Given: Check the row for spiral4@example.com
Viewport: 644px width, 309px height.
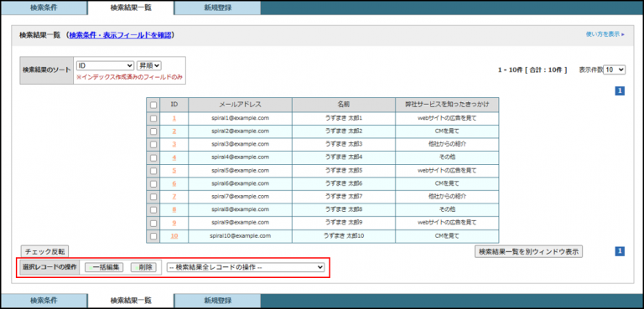Looking at the screenshot, I should pyautogui.click(x=153, y=157).
